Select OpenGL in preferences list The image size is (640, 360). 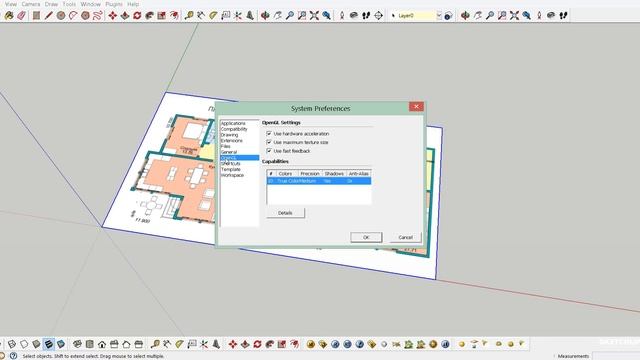click(x=239, y=158)
